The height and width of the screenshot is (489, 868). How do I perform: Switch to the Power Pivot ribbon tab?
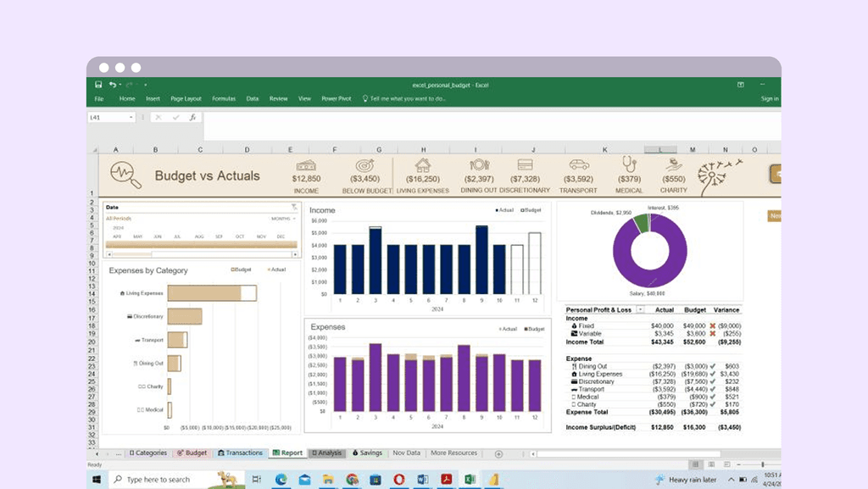tap(336, 98)
